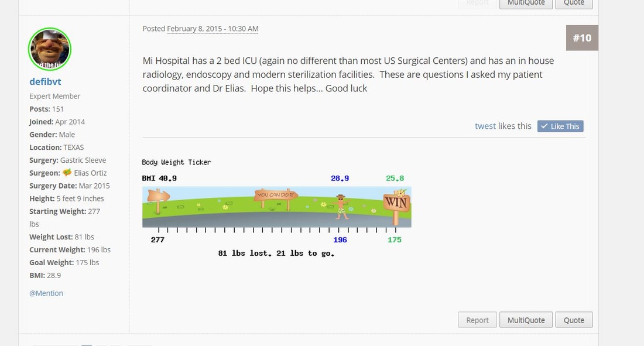The image size is (644, 346).
Task: Quote post #10
Action: point(574,320)
